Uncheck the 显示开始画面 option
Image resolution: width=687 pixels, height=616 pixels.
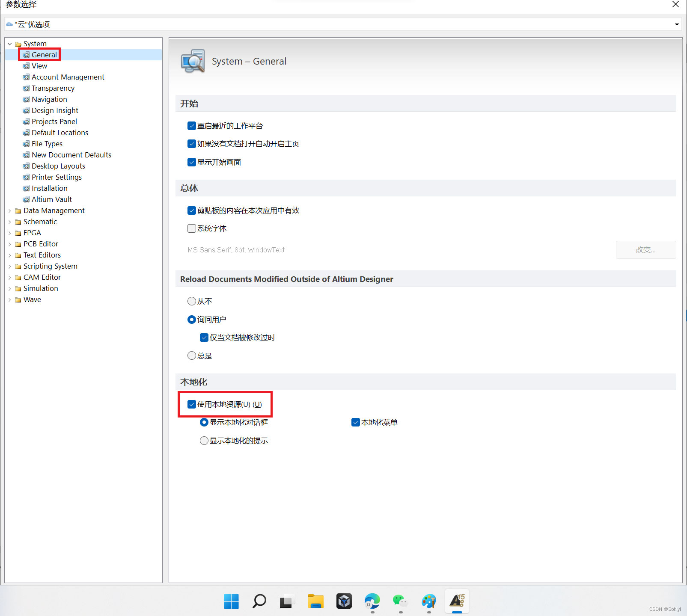tap(192, 162)
